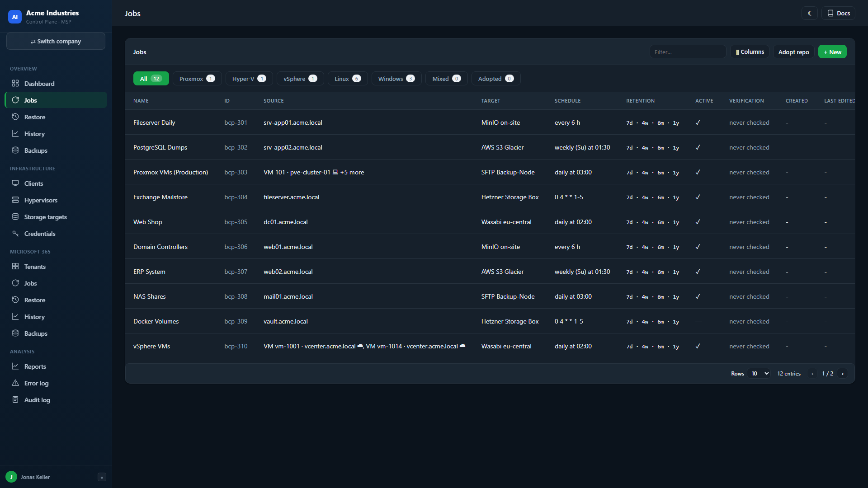Image resolution: width=868 pixels, height=488 pixels.
Task: Open Audit log clipboard icon
Action: (x=15, y=400)
